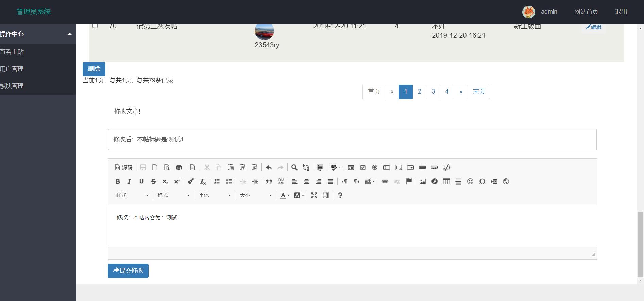
Task: Click the post title input field
Action: [x=352, y=139]
